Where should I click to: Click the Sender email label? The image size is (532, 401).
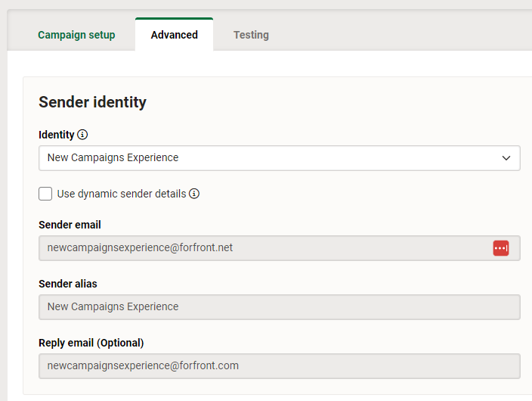pos(70,225)
